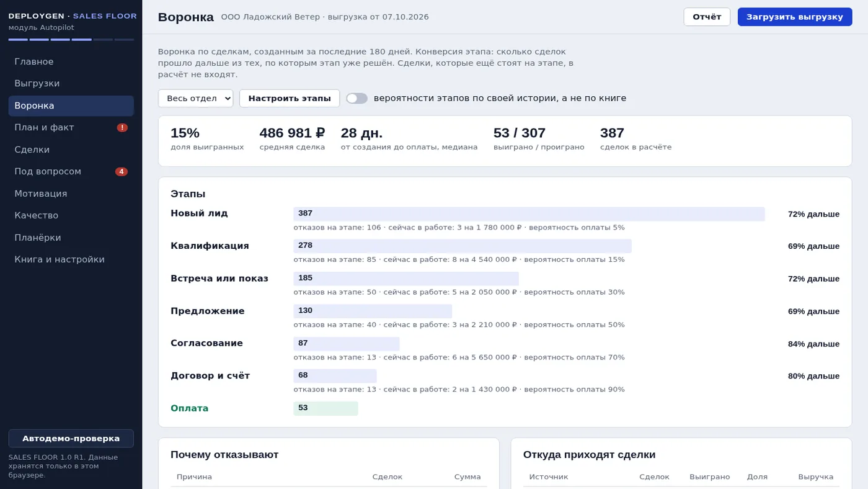Click the red 4 badge on Под вопросом
The height and width of the screenshot is (489, 868).
(x=122, y=172)
